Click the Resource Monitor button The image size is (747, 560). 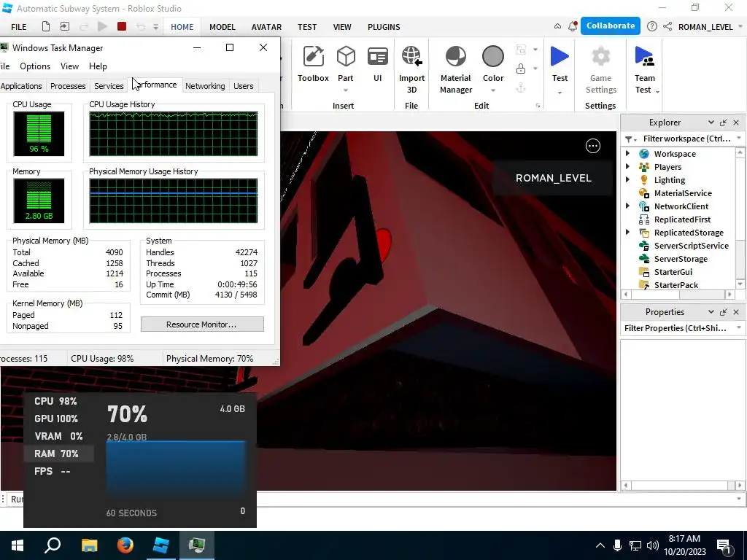[202, 324]
